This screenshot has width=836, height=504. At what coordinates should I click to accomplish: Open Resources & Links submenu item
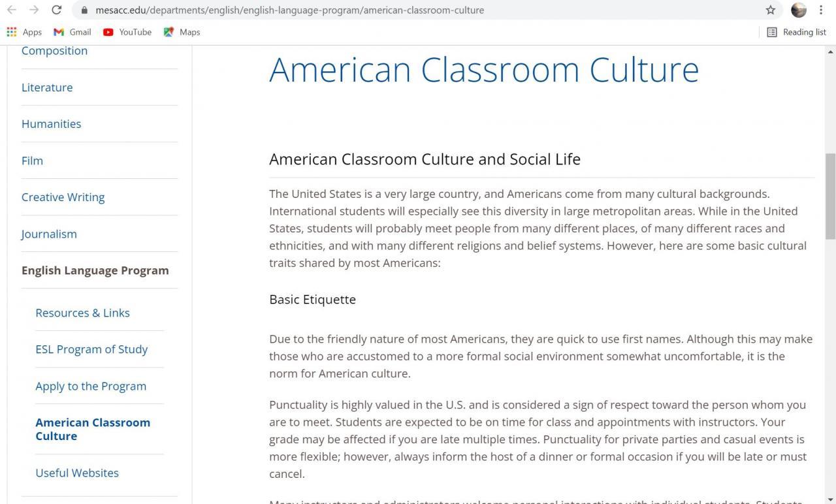click(82, 313)
